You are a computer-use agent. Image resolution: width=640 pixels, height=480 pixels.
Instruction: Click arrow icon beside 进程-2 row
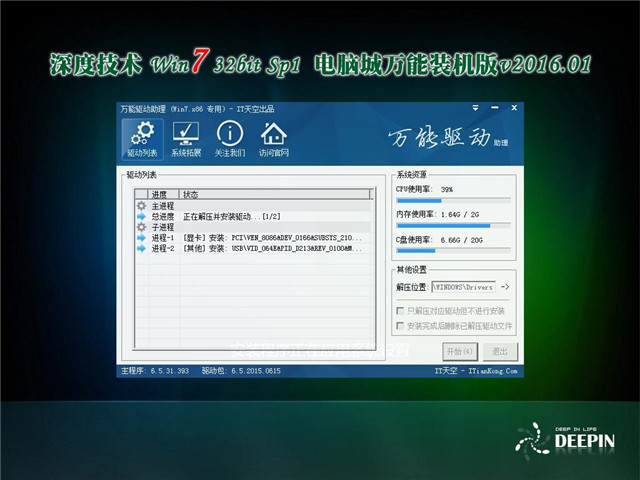coord(141,248)
